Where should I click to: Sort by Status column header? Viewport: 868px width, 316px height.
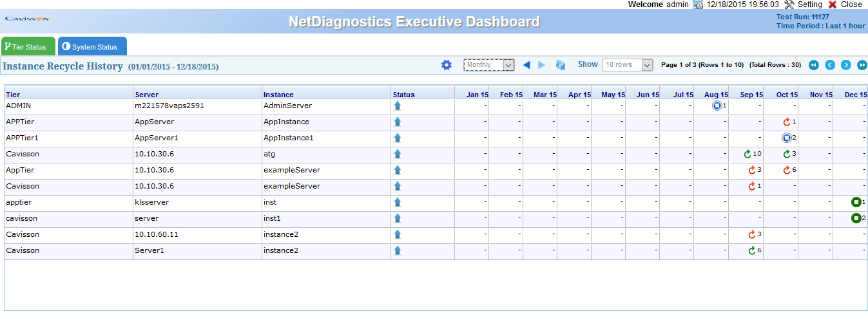(x=404, y=95)
